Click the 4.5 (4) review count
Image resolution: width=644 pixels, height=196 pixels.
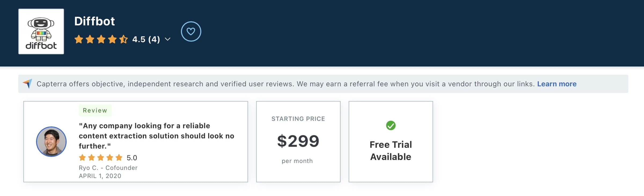(x=146, y=39)
